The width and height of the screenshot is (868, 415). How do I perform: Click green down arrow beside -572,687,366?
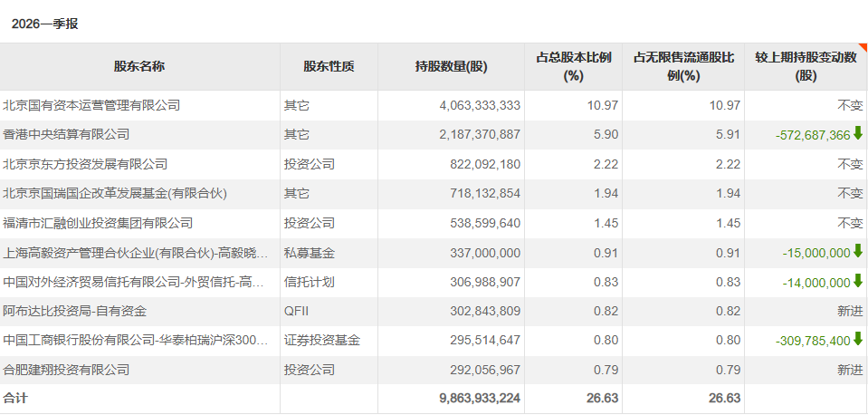coord(857,134)
